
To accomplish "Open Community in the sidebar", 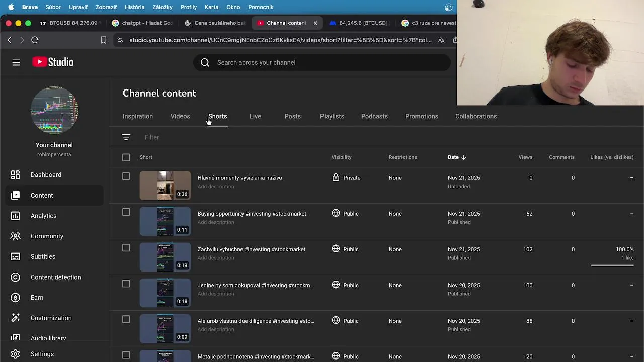I will [54, 236].
